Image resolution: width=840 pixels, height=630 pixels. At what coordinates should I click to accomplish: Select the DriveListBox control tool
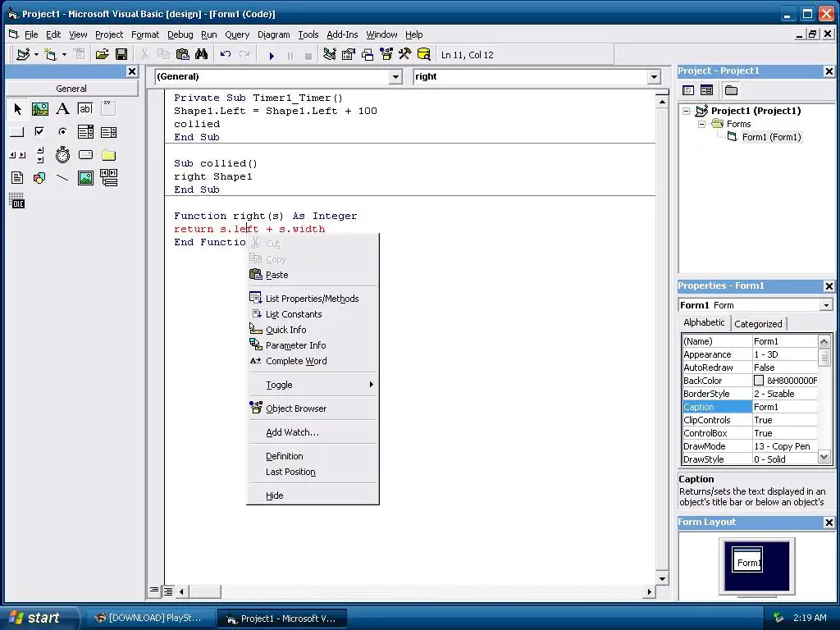click(85, 155)
